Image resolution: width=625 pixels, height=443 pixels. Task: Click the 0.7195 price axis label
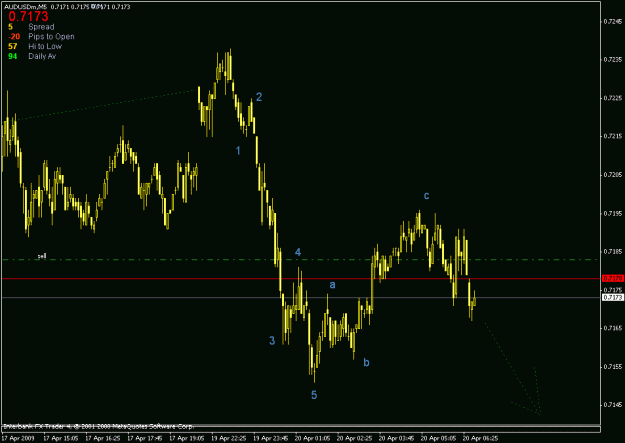coord(613,213)
